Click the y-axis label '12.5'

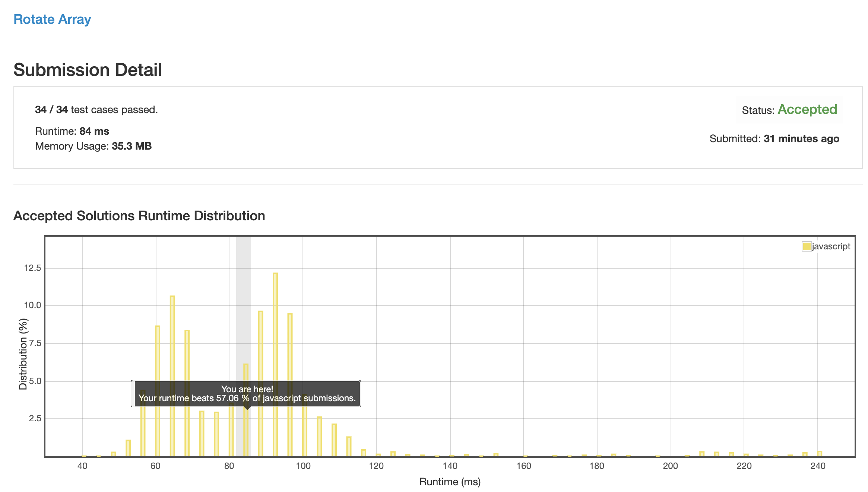[32, 268]
